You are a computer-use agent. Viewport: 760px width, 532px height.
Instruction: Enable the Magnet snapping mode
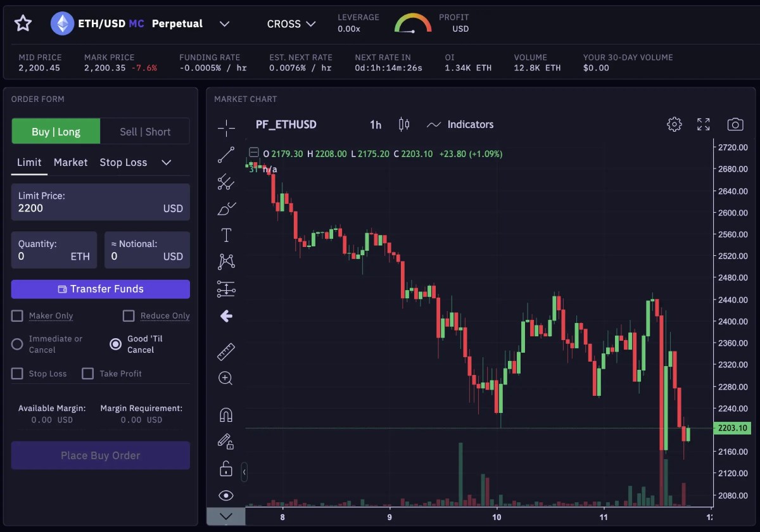coord(225,414)
